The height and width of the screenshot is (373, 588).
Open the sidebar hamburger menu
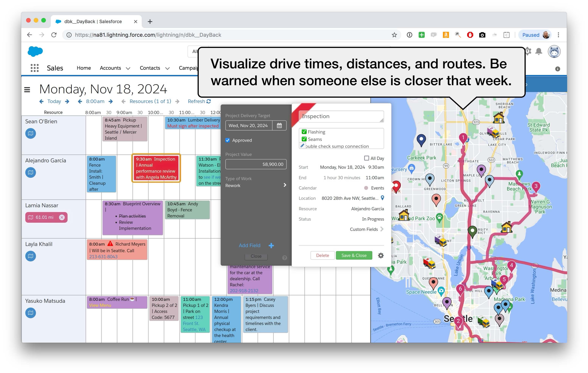tap(27, 90)
